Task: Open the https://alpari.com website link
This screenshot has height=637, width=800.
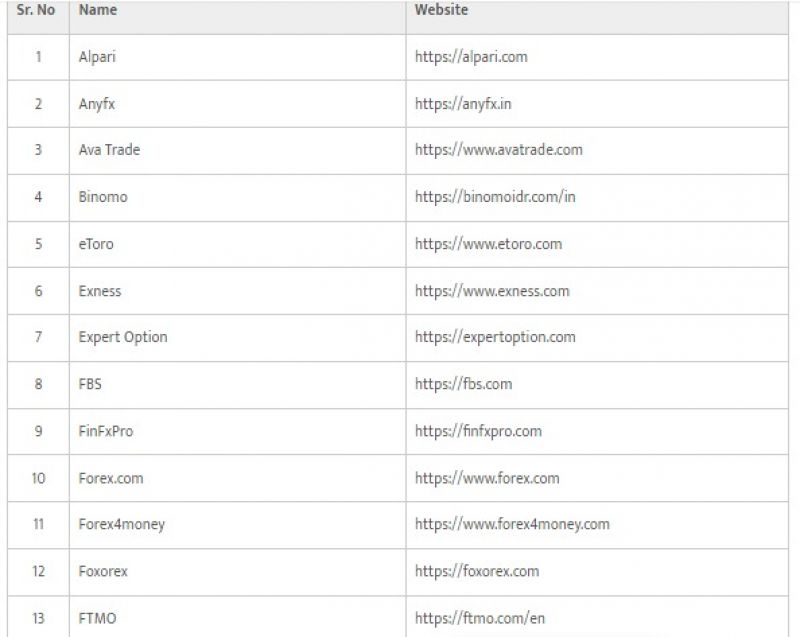Action: click(471, 57)
